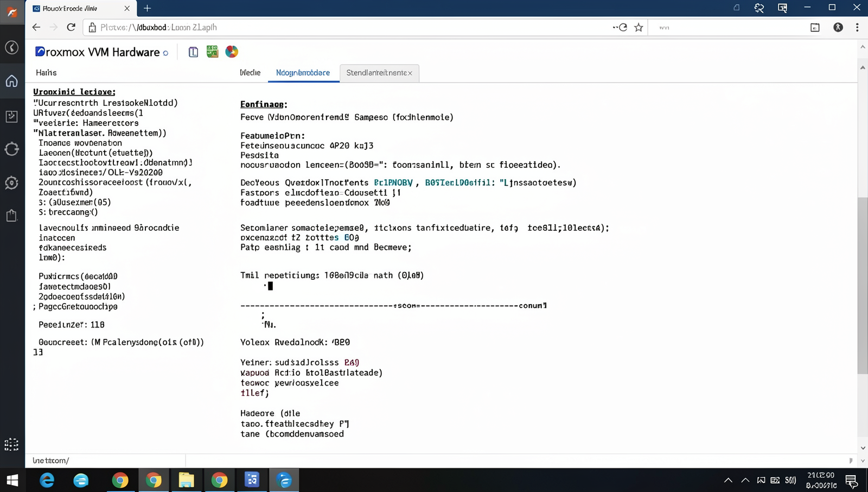
Task: Reload the page with refresh icon
Action: pyautogui.click(x=71, y=27)
